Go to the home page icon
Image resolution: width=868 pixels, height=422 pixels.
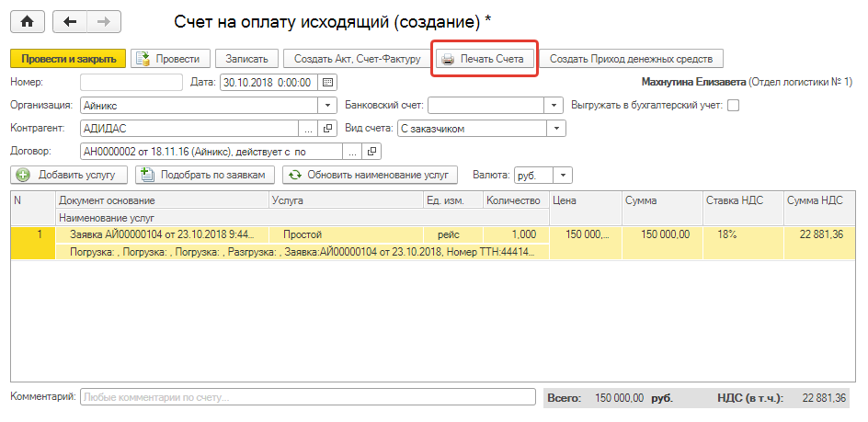pos(28,21)
